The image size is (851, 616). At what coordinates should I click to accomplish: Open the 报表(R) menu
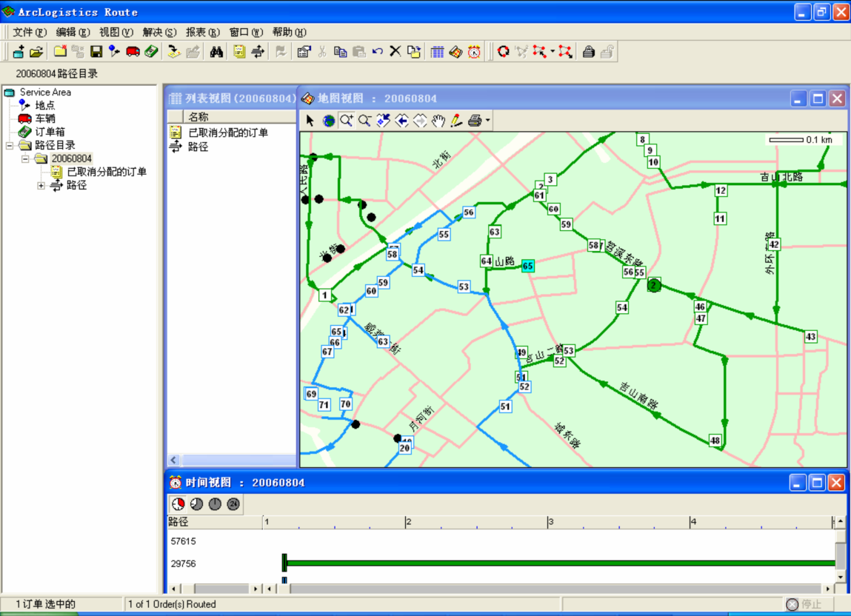[x=202, y=33]
